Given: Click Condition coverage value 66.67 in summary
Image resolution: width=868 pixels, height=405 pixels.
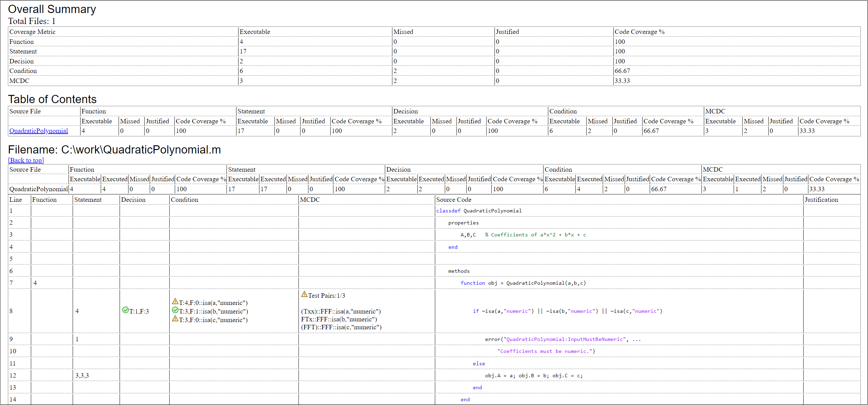Looking at the screenshot, I should 622,71.
